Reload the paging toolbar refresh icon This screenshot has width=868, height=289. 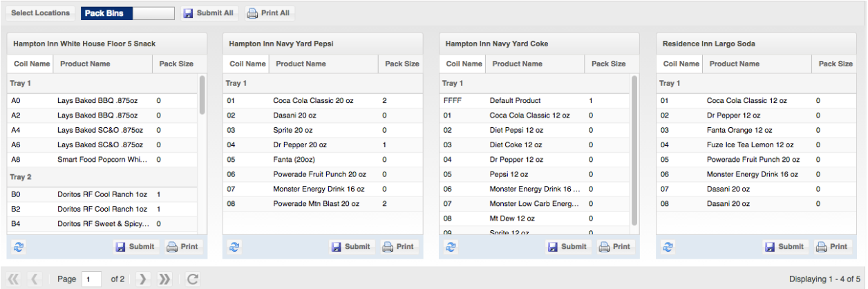click(193, 279)
